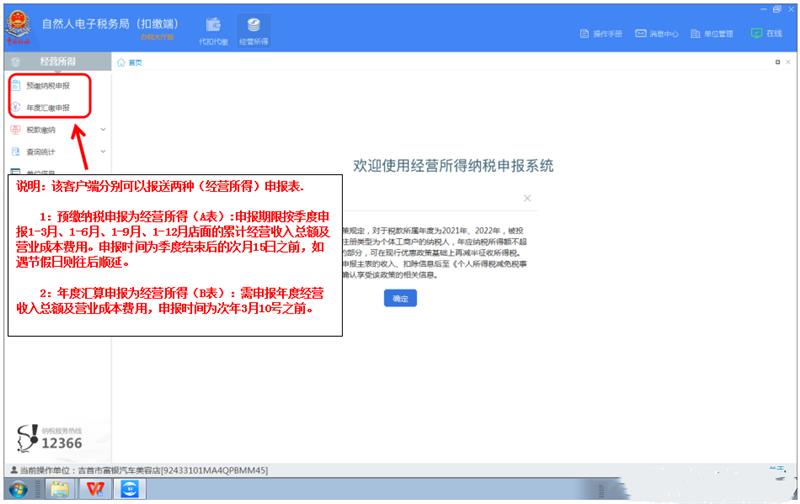
Task: Open 单位管理 unit management
Action: pyautogui.click(x=712, y=34)
